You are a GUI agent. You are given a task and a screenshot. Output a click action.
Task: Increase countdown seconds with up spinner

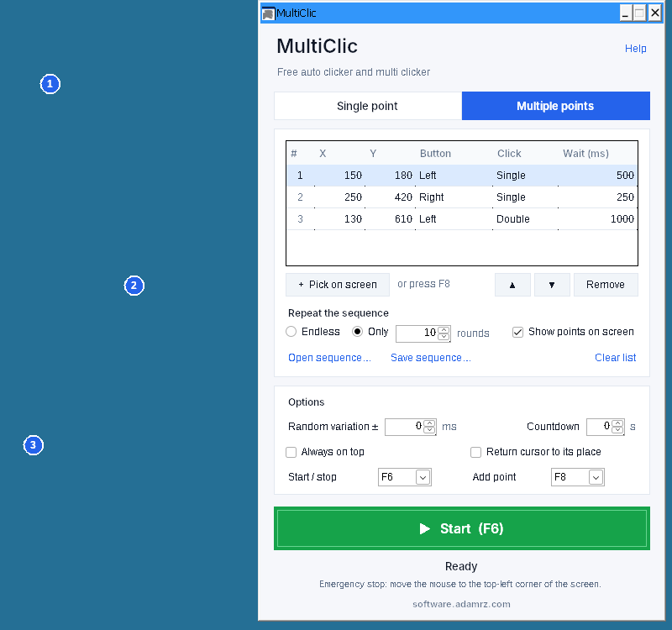click(x=617, y=423)
